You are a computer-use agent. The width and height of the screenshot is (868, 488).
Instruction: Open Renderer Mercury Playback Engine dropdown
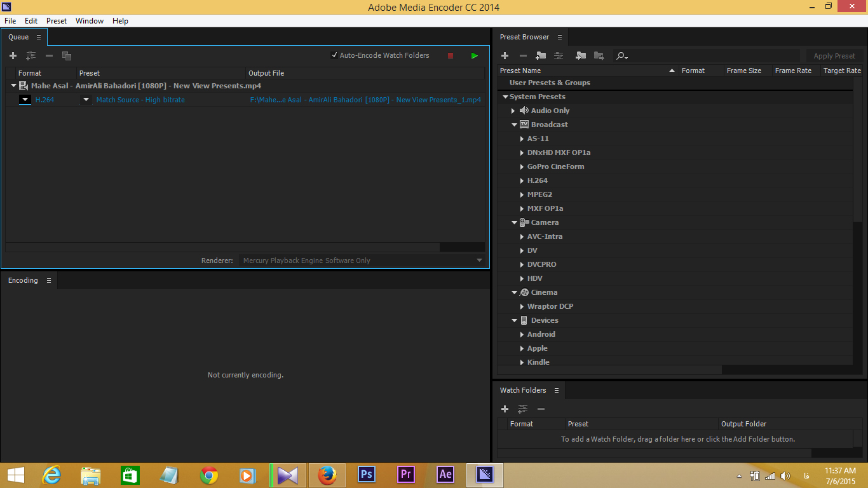click(363, 261)
